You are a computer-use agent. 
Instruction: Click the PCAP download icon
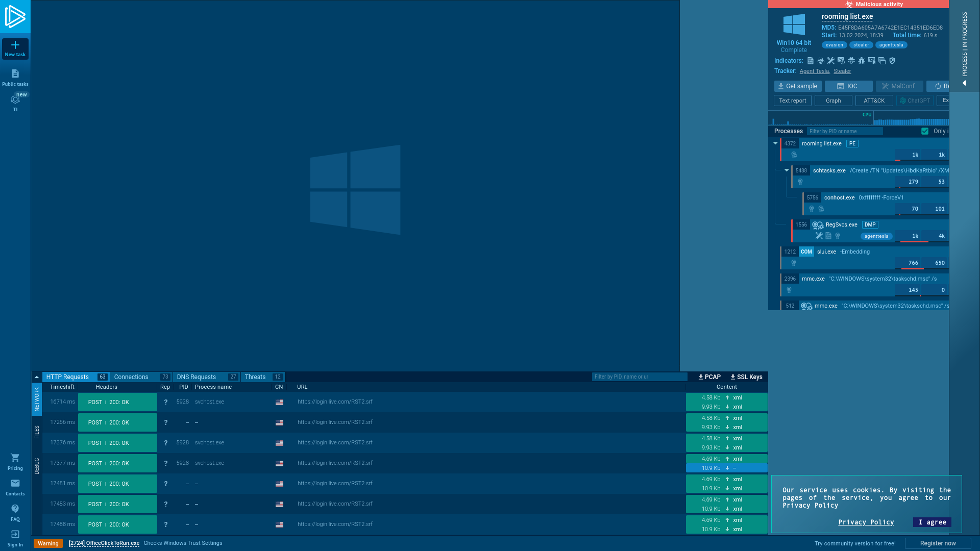(x=708, y=377)
